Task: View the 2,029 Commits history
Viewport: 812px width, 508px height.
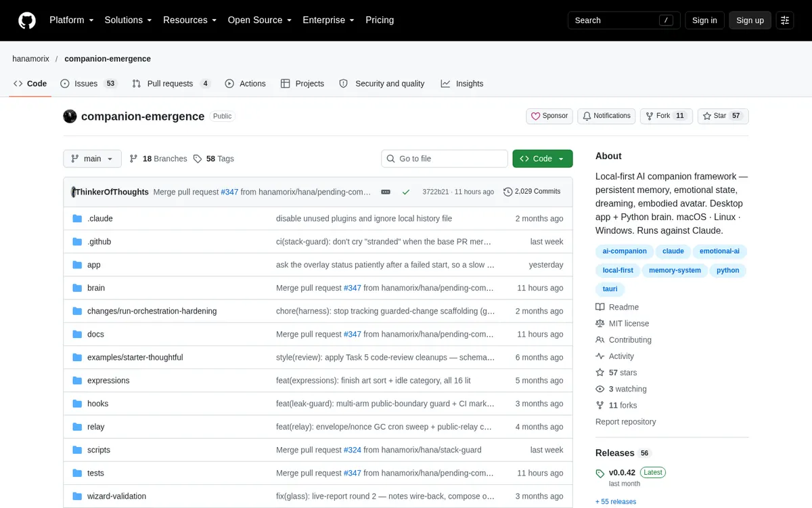Action: (532, 192)
